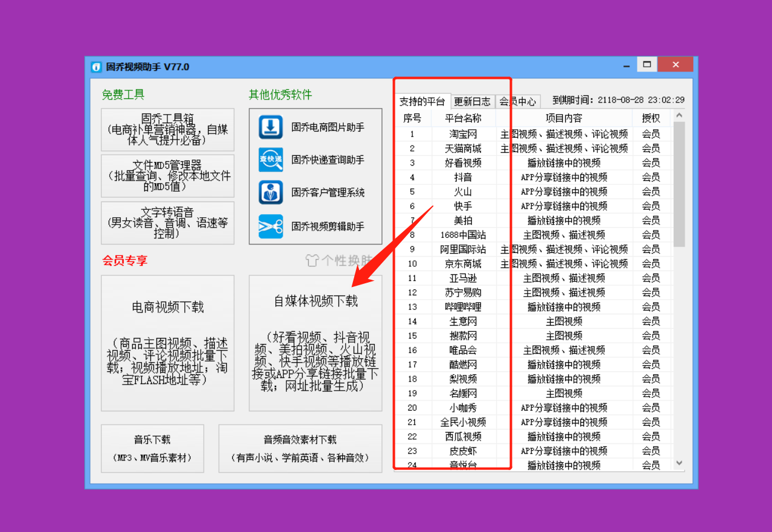
Task: Open 固乔客户管理系统 software link
Action: [327, 192]
